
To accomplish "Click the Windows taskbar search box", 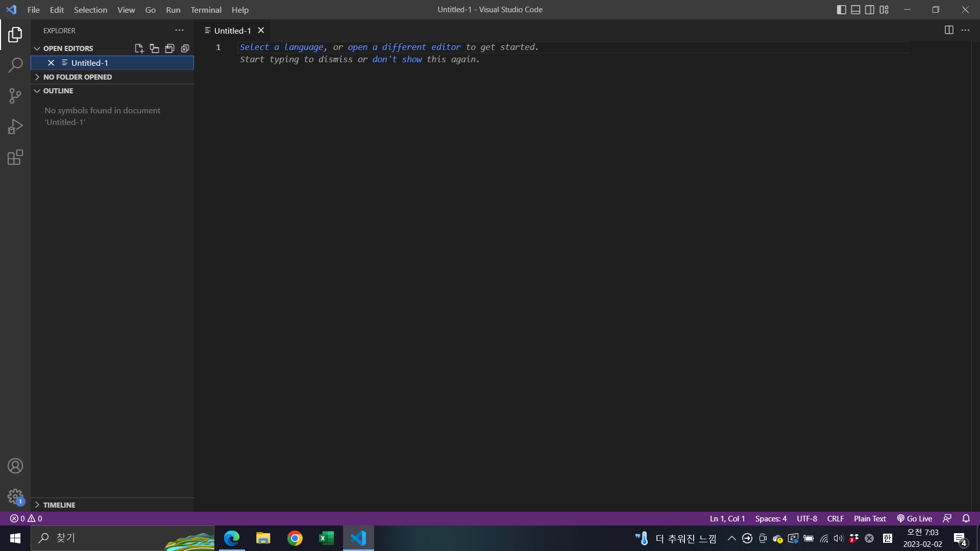I will coord(122,538).
